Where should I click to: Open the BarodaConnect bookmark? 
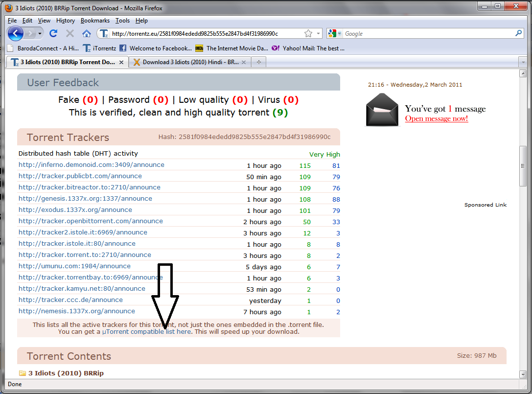point(43,48)
